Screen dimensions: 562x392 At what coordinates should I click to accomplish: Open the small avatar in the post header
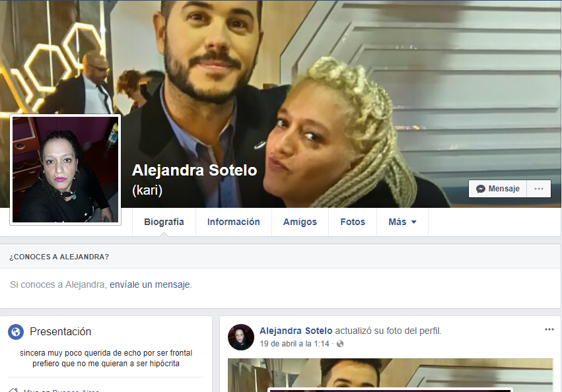[241, 337]
